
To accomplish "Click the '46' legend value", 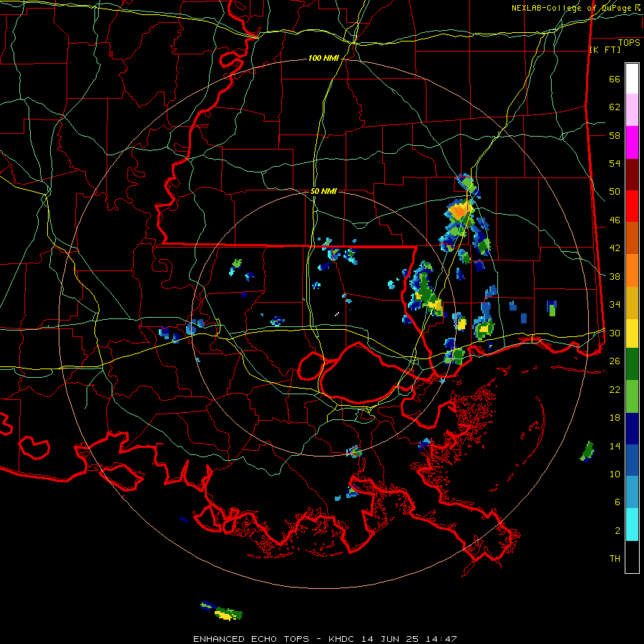I will coord(615,220).
